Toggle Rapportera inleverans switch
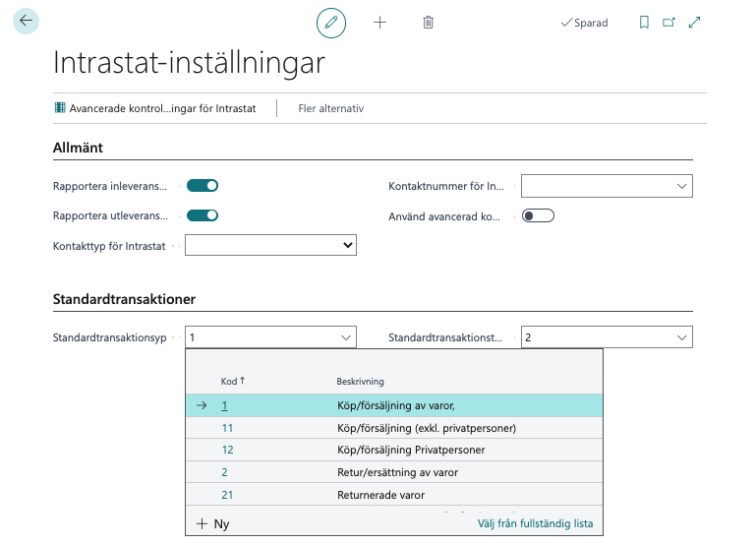This screenshot has height=545, width=756. pos(203,185)
